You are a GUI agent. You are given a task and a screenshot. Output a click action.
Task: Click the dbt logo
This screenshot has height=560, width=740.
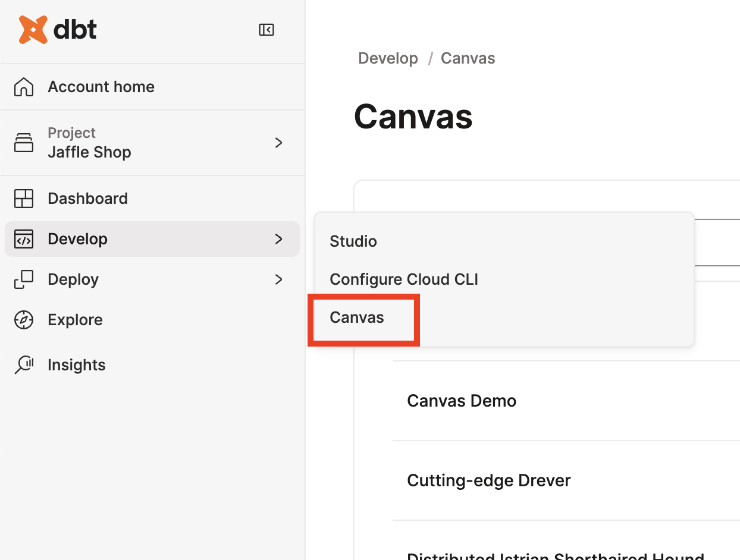click(57, 29)
